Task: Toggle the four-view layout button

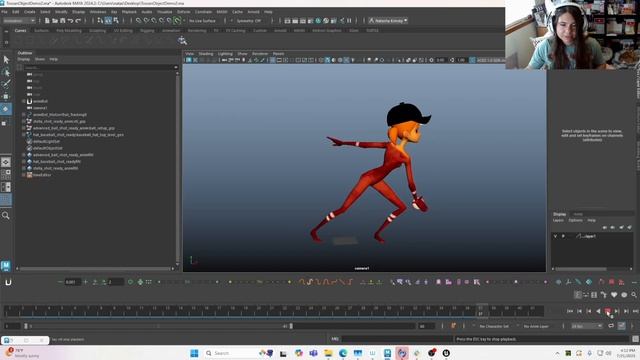Action: (x=6, y=174)
